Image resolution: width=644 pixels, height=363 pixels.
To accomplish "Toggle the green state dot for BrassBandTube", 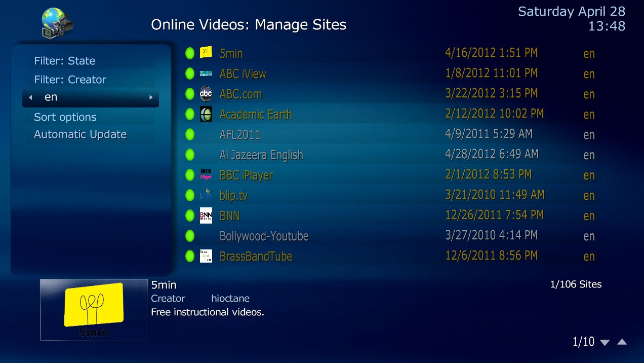I will click(190, 256).
